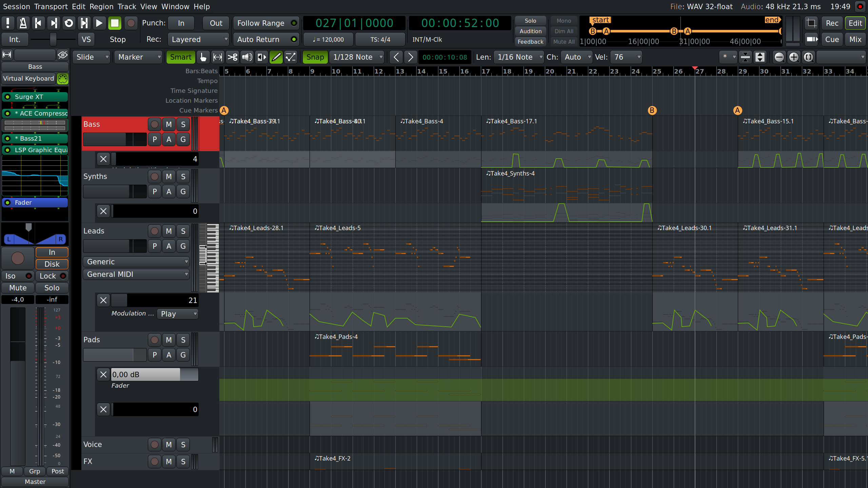Click the zoom-in magnifier icon

click(794, 57)
